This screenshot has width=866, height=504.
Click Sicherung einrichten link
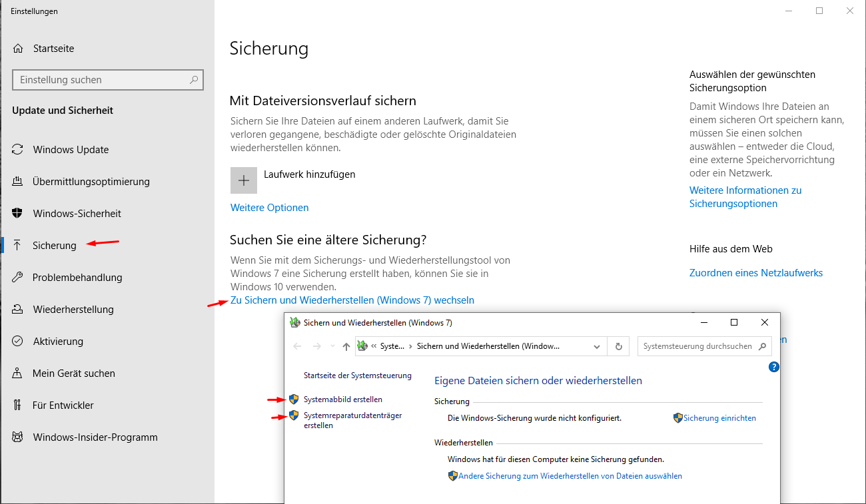[x=719, y=418]
